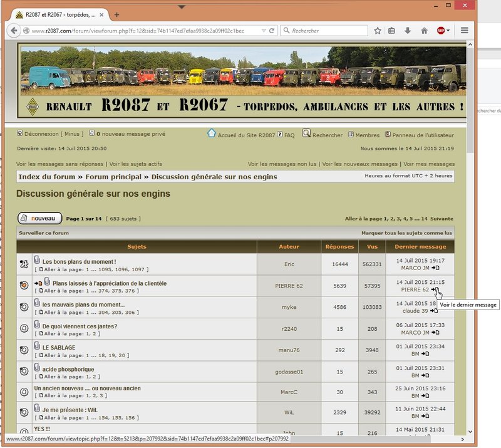This screenshot has width=501, height=448.
Task: Click 'Marquer tous les sujets comme lus'
Action: click(x=406, y=233)
